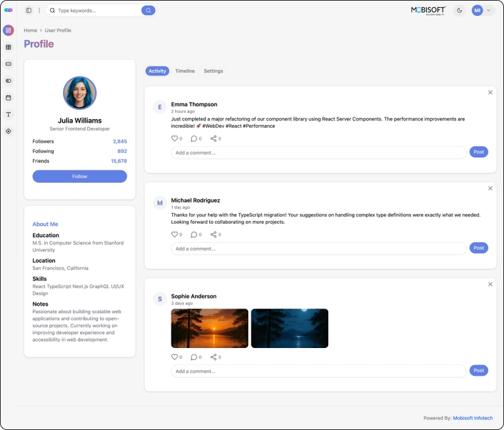Click the Mobisoft logo in the header
This screenshot has height=430, width=504.
click(x=428, y=10)
